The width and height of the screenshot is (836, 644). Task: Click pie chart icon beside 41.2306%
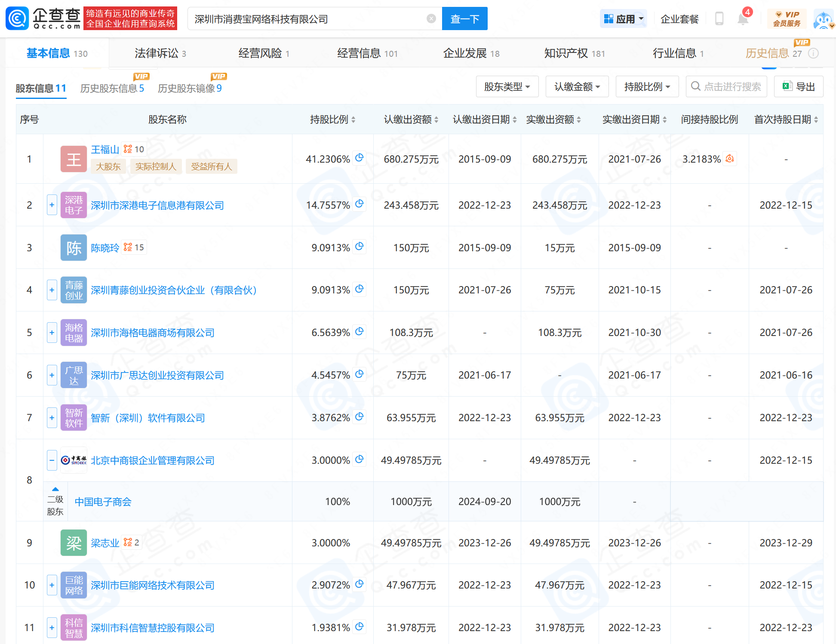pos(360,158)
